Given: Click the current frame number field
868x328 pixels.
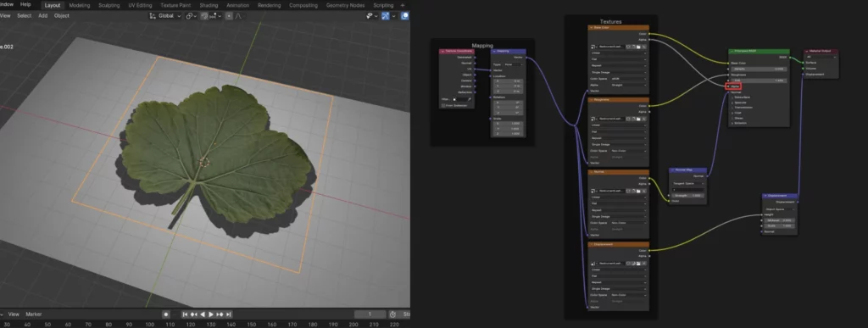Looking at the screenshot, I should tap(370, 314).
